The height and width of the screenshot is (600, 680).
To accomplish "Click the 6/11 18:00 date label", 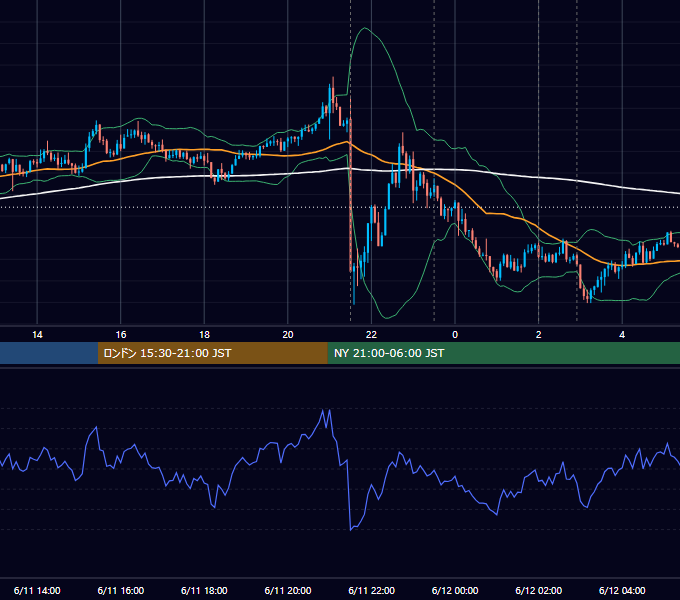I will 204,590.
